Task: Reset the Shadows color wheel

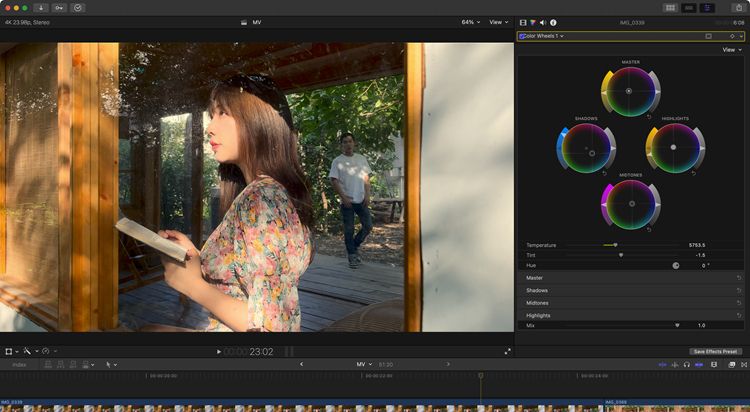Action: 605,173
